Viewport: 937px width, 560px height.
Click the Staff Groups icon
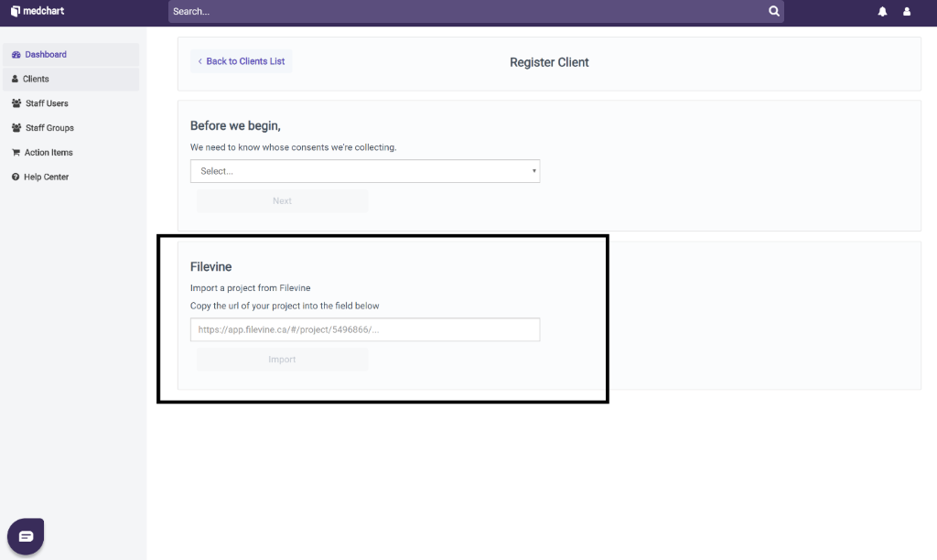coord(16,128)
